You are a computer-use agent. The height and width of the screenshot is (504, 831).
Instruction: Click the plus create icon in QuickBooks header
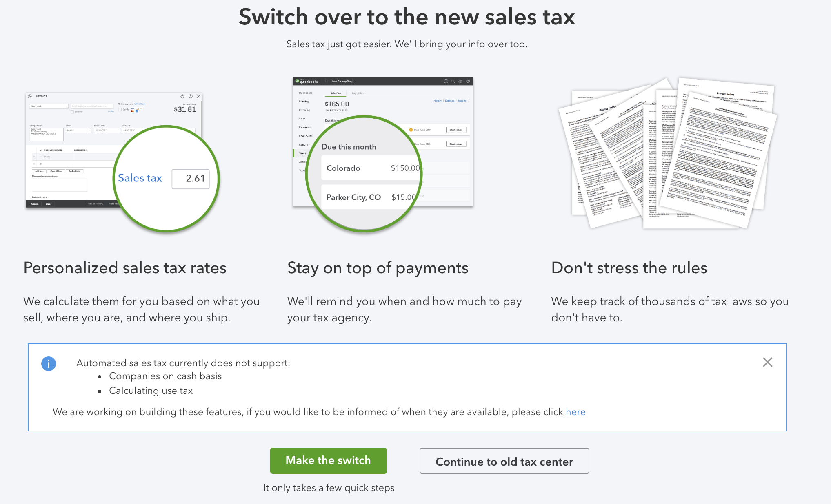[446, 81]
